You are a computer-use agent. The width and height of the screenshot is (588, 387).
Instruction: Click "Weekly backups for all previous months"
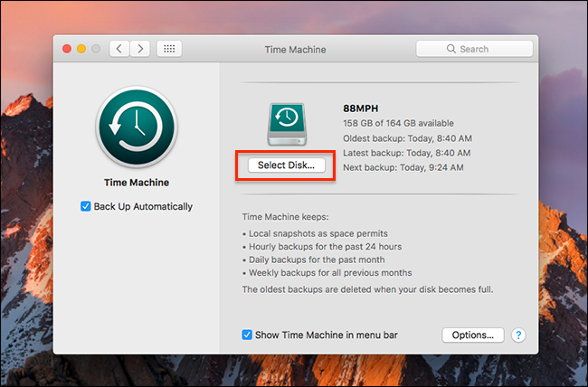(330, 273)
